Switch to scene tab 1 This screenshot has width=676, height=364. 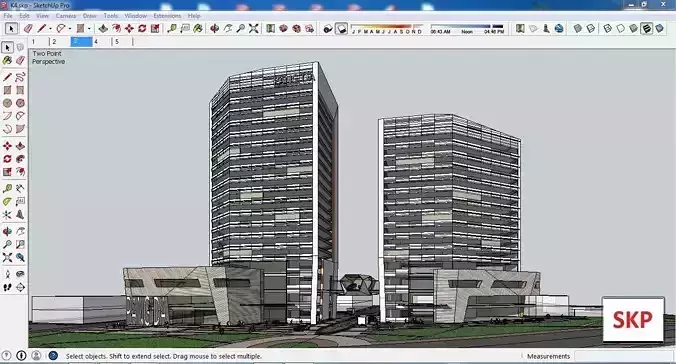[x=39, y=42]
